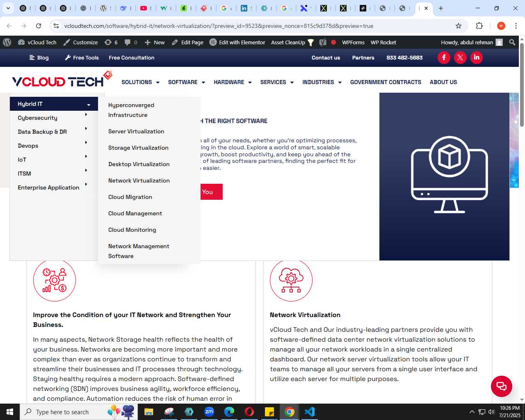
Task: Show hidden system tray icons chevron
Action: [x=472, y=412]
